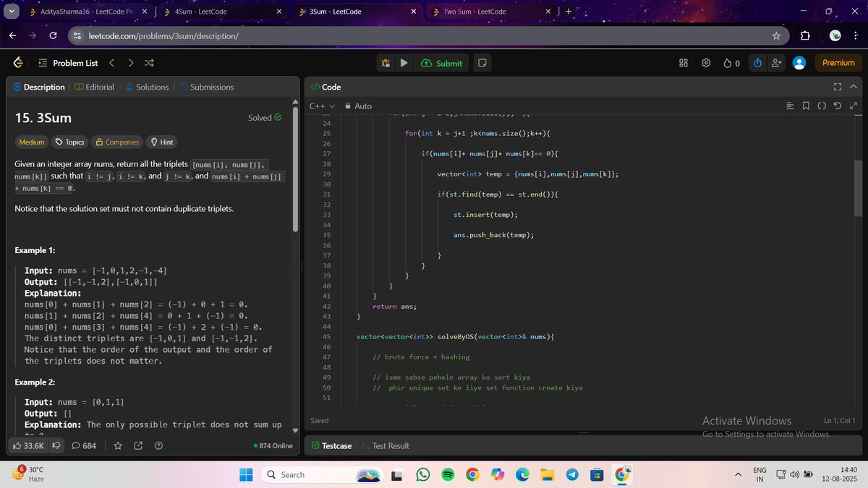This screenshot has height=488, width=868.
Task: Collapse the Code panel chevron
Action: click(x=854, y=87)
